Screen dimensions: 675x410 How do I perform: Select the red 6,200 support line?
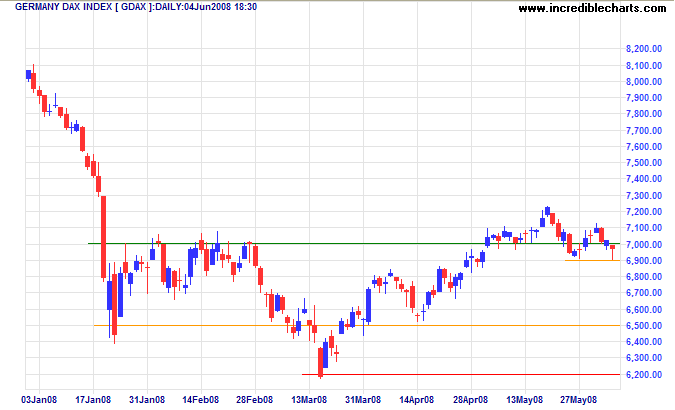461,375
